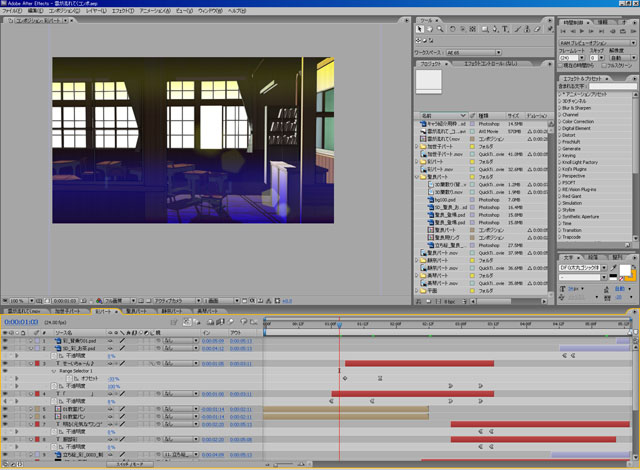The width and height of the screenshot is (640, 470).
Task: Sort project by 名前 column header
Action: pos(442,116)
